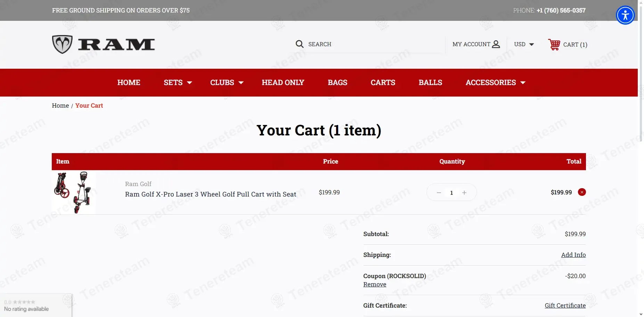This screenshot has width=644, height=317.
Task: Increase item quantity with plus button
Action: point(464,193)
